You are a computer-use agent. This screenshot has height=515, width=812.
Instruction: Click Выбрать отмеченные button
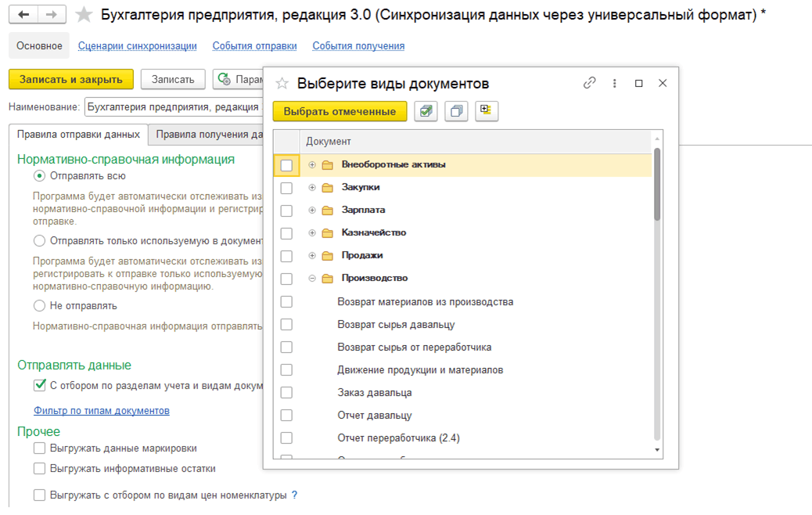tap(340, 111)
